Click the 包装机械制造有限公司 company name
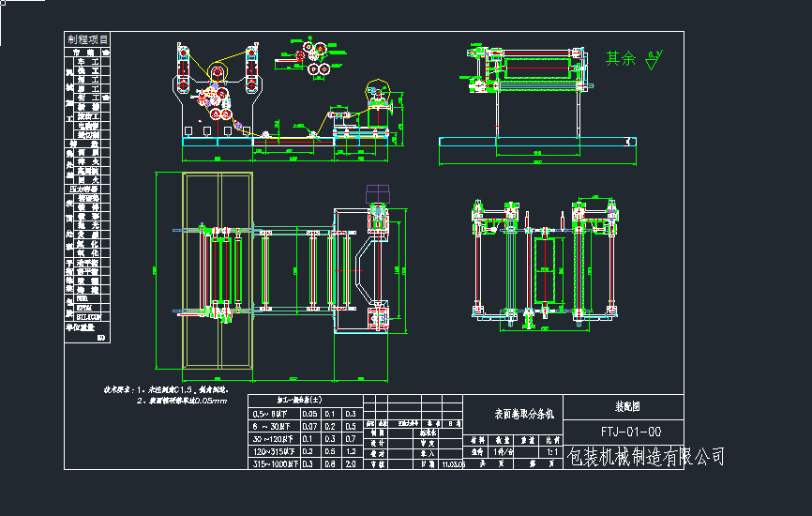This screenshot has width=812, height=516. [x=647, y=457]
